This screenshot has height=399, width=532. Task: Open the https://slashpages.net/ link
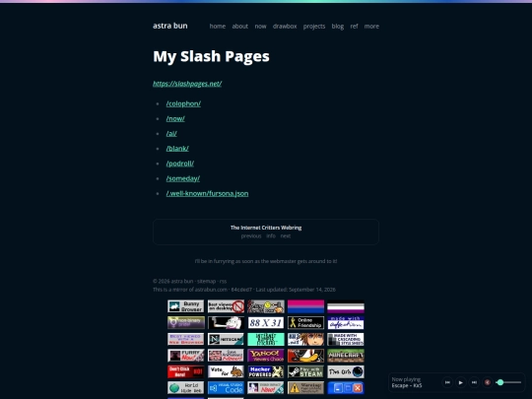(x=187, y=84)
